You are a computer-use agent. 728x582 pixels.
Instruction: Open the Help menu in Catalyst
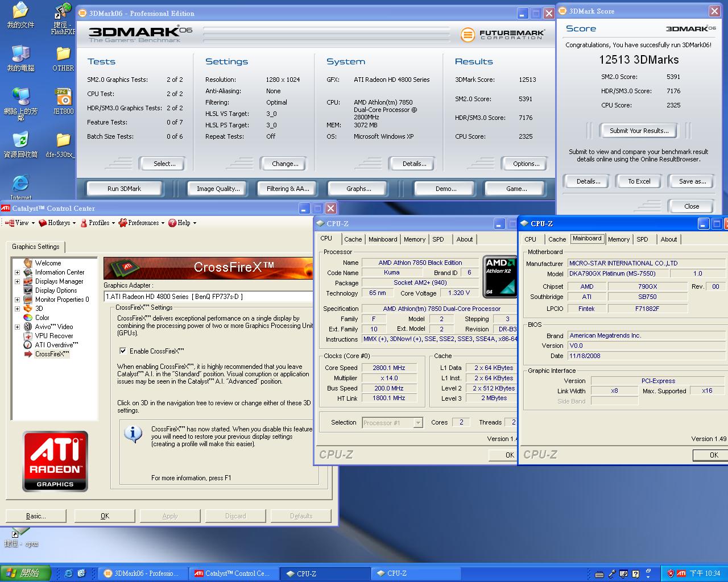click(x=182, y=223)
